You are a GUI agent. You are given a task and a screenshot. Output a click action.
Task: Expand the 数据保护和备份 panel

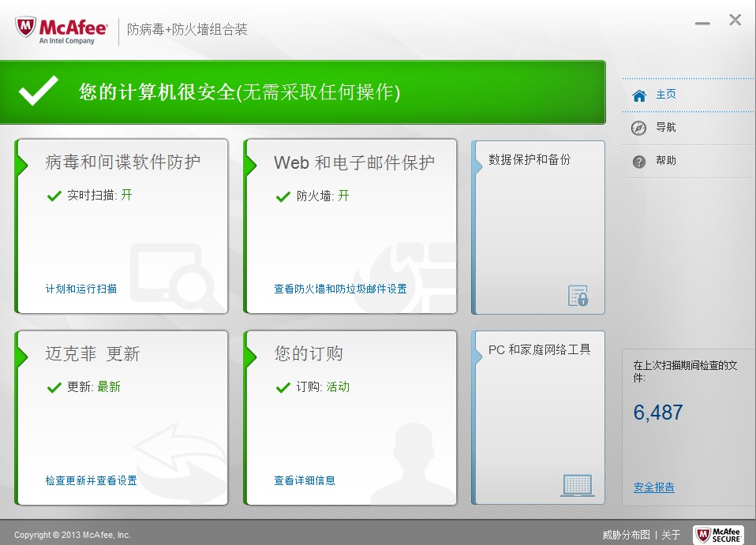coord(538,227)
